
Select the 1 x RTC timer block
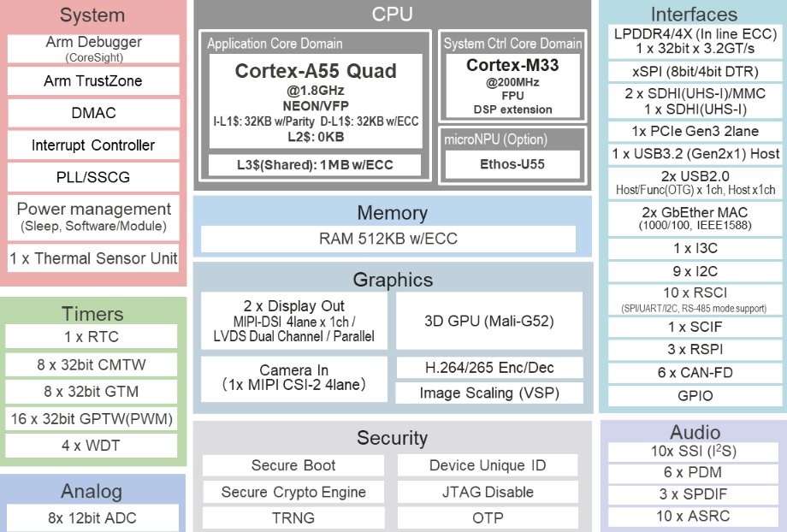(92, 336)
